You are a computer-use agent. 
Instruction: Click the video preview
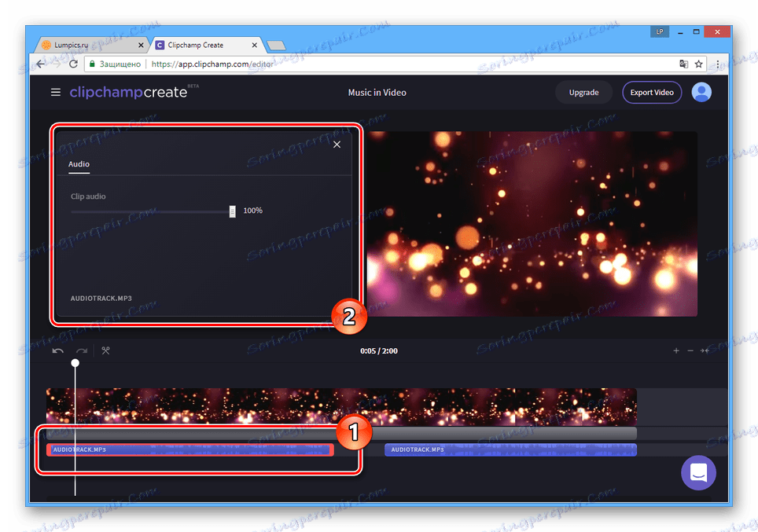point(532,224)
